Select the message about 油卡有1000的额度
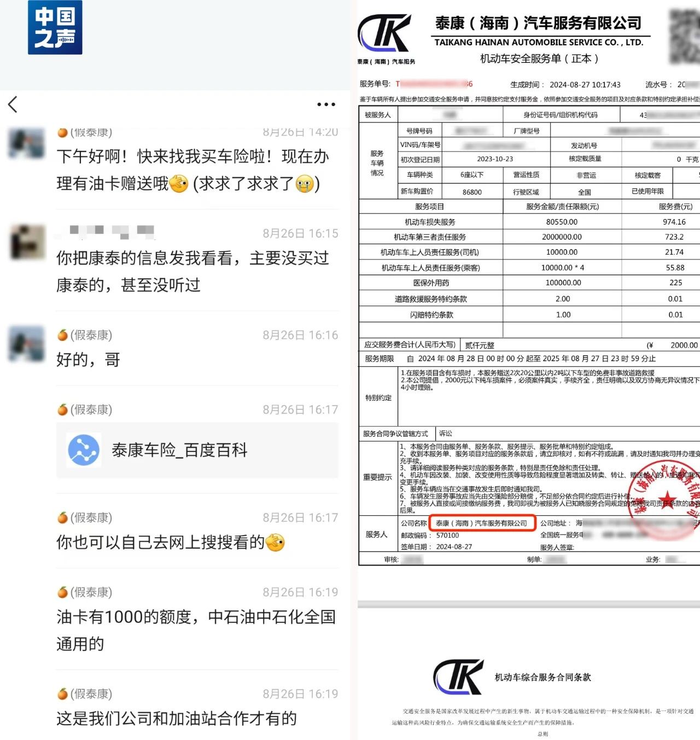Image resolution: width=700 pixels, height=740 pixels. (x=196, y=630)
